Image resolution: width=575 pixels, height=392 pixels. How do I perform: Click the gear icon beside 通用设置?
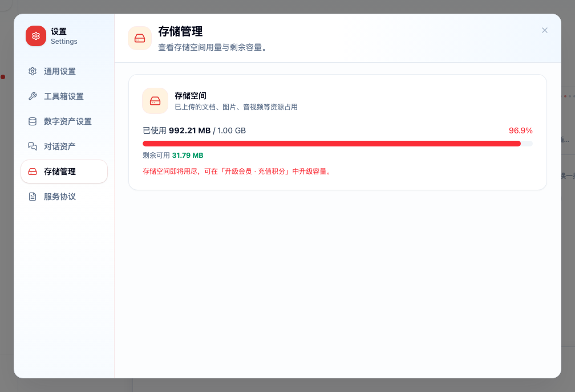[33, 71]
